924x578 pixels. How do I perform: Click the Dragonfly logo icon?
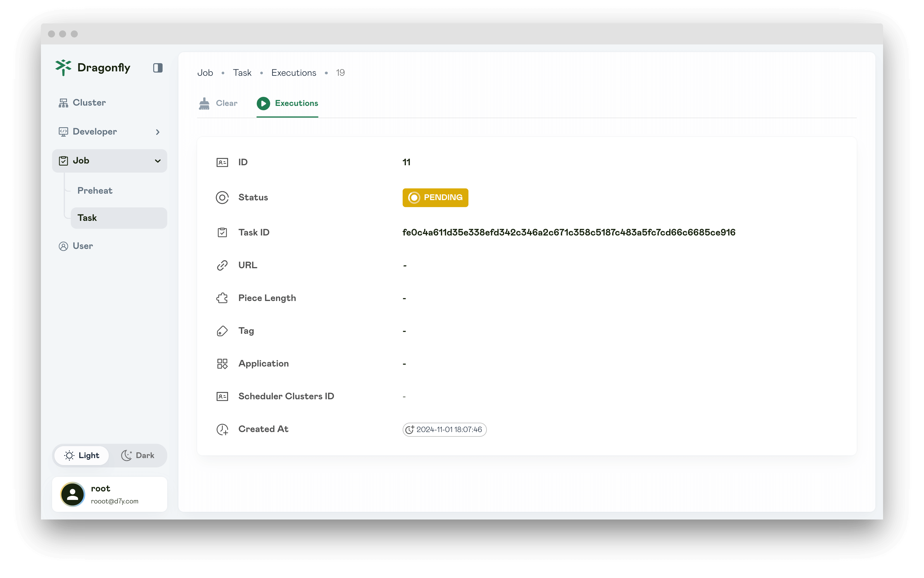tap(63, 68)
